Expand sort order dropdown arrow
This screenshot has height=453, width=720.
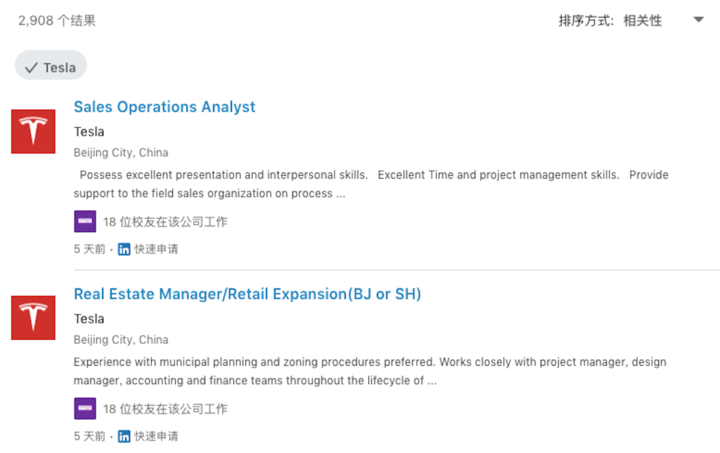tap(698, 20)
